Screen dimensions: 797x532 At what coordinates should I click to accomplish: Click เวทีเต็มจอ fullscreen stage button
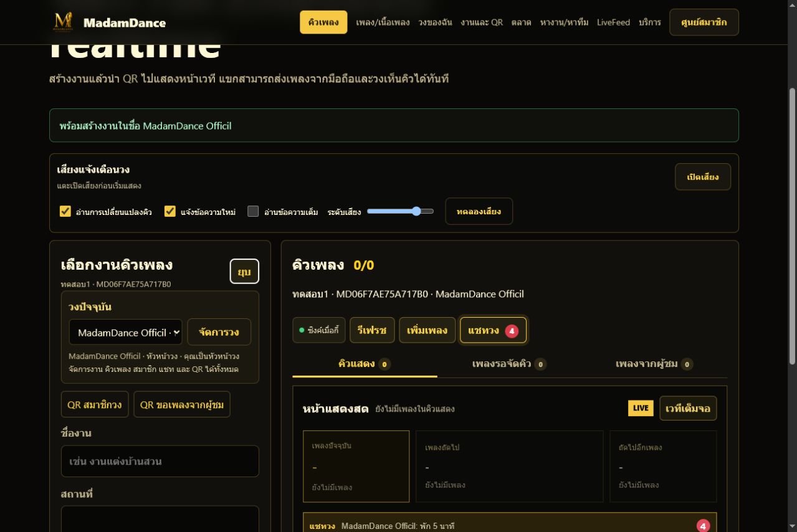pyautogui.click(x=688, y=408)
